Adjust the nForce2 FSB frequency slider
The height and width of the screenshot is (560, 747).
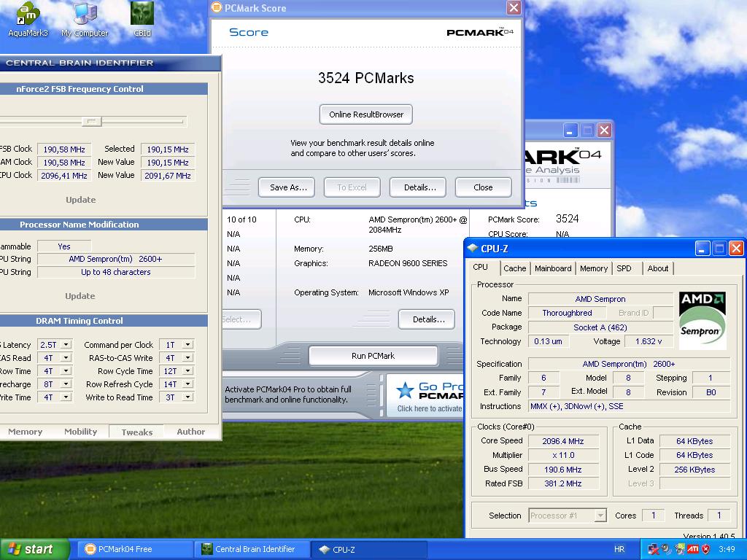91,122
